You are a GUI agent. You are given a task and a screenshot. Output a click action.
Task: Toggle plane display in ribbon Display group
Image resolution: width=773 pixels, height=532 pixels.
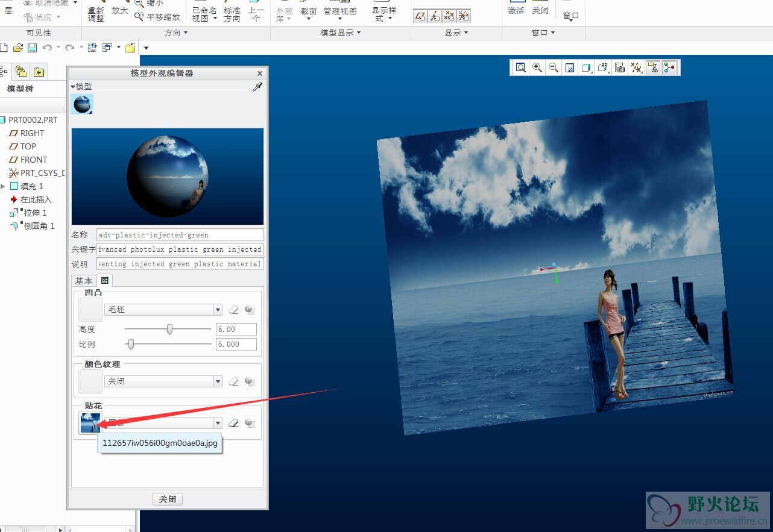(420, 16)
